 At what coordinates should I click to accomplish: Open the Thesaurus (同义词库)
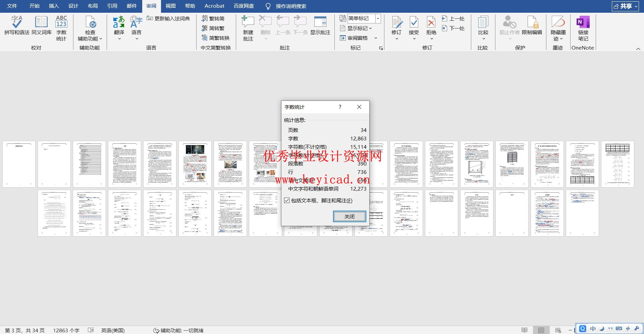(x=41, y=26)
